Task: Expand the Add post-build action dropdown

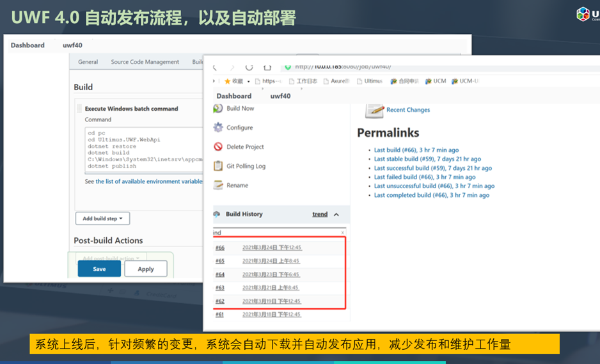Action: click(111, 258)
